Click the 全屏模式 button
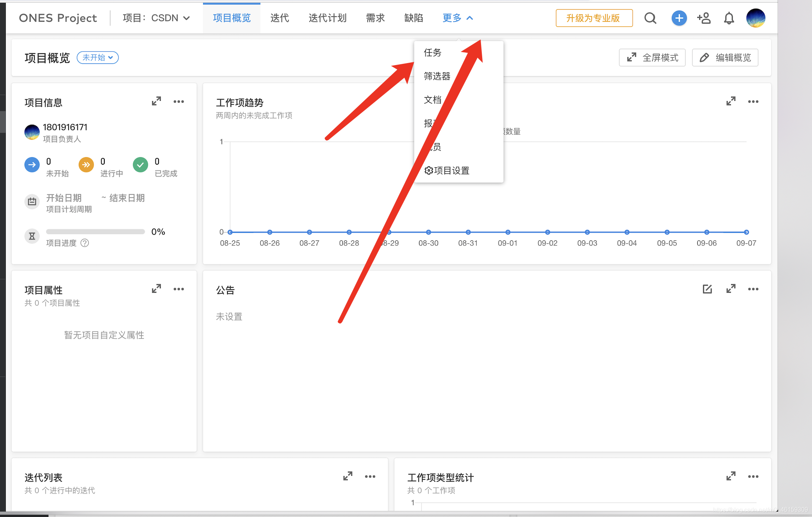This screenshot has height=517, width=812. [652, 58]
